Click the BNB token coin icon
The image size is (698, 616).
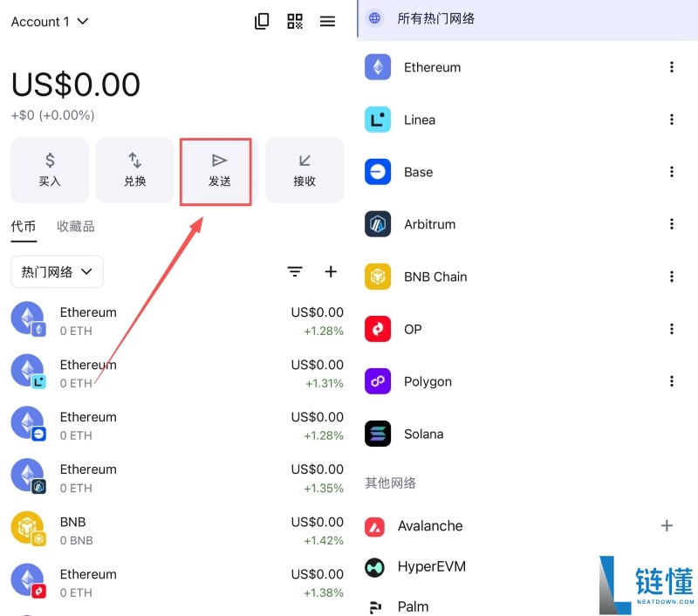pos(28,528)
